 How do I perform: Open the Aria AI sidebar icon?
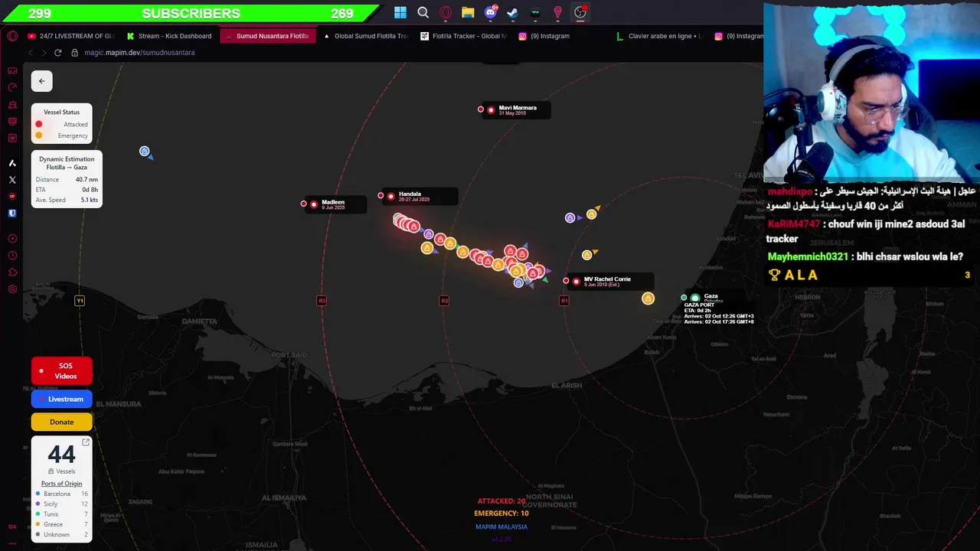click(12, 163)
